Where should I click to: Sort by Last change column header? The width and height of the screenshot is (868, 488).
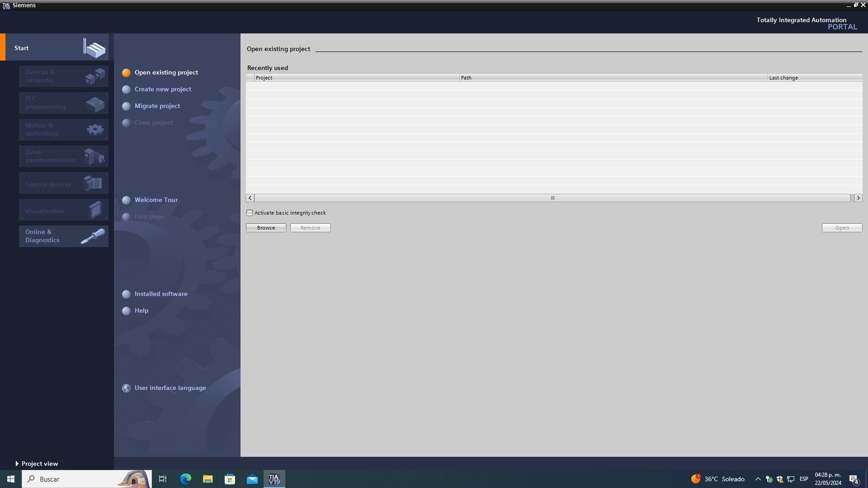(x=815, y=78)
